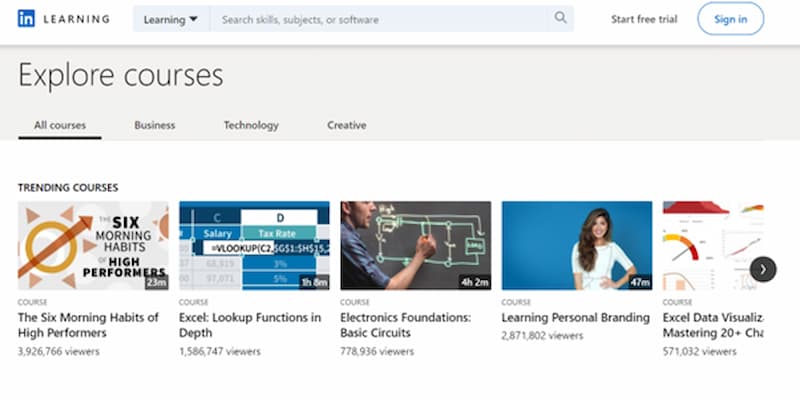Viewport: 800px width, 399px height.
Task: Click The Six Morning Habits of High Performers title
Action: pyautogui.click(x=88, y=325)
